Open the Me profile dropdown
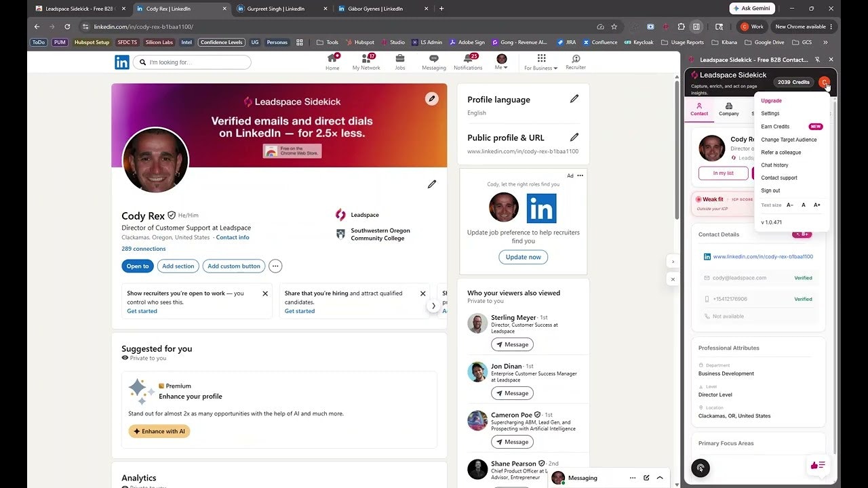 coord(502,62)
